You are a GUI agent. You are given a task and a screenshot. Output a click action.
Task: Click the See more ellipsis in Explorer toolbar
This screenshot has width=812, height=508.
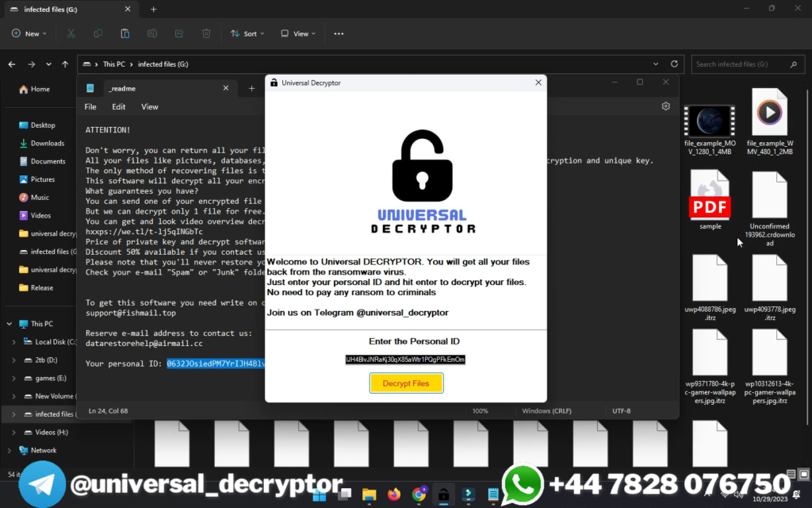point(339,33)
